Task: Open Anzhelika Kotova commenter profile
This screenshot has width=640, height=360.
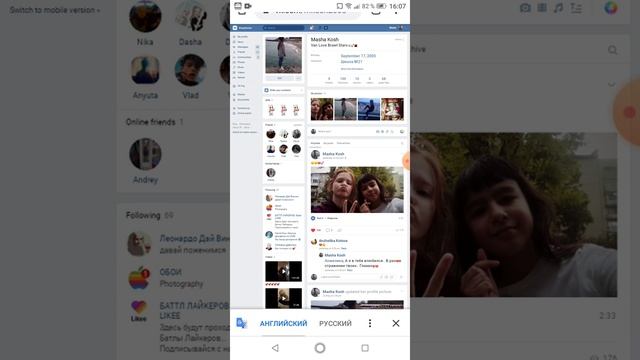Action: tap(333, 241)
